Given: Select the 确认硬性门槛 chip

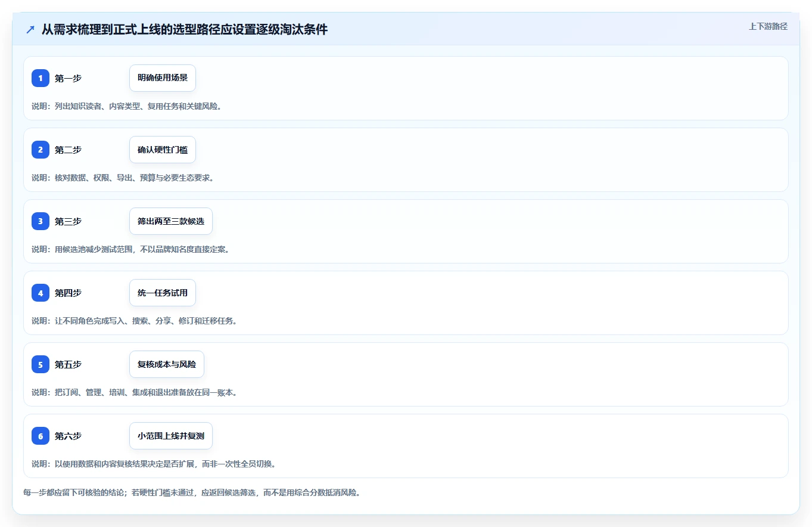Looking at the screenshot, I should pos(163,150).
